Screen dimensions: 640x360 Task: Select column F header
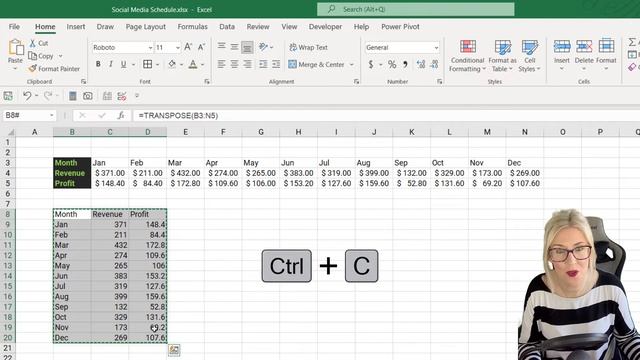[223, 132]
